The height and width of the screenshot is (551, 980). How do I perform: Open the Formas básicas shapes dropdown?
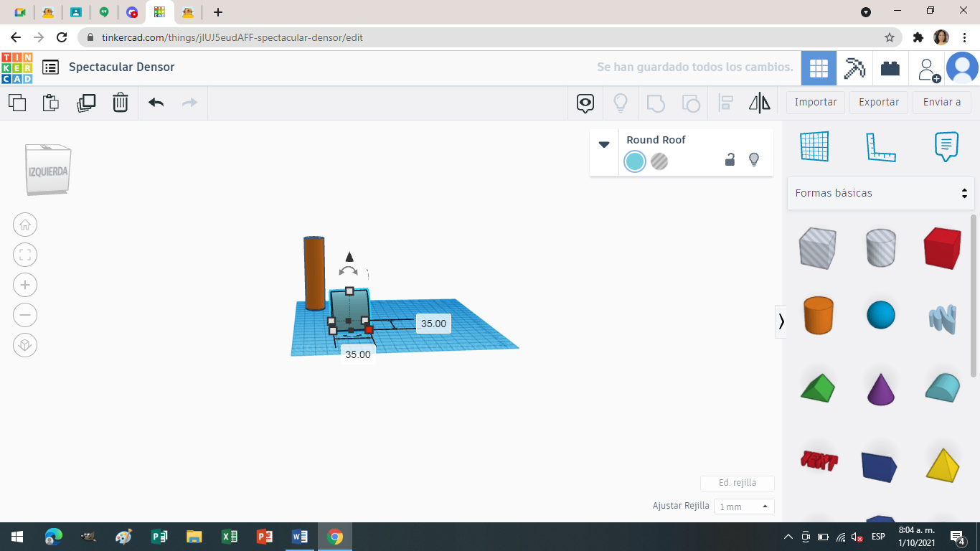coord(881,193)
